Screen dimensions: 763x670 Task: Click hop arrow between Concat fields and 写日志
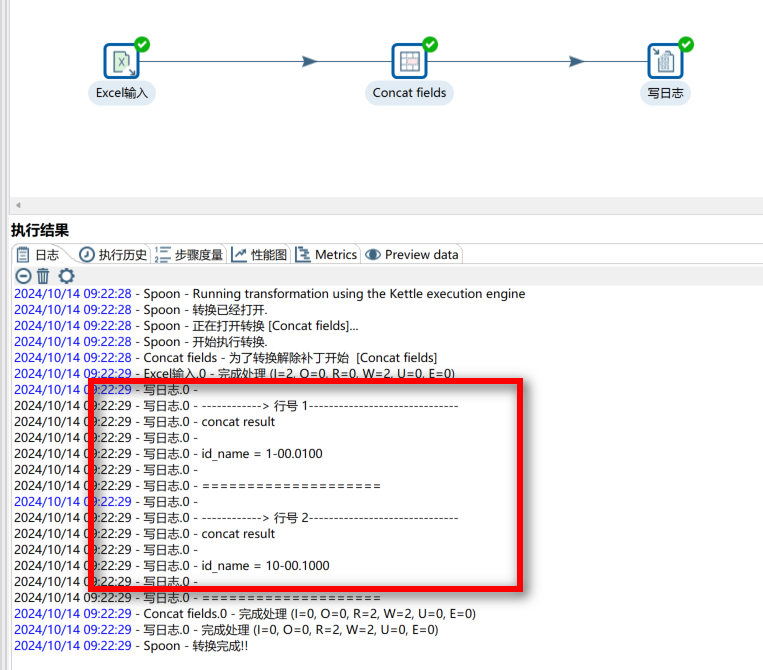pos(576,61)
